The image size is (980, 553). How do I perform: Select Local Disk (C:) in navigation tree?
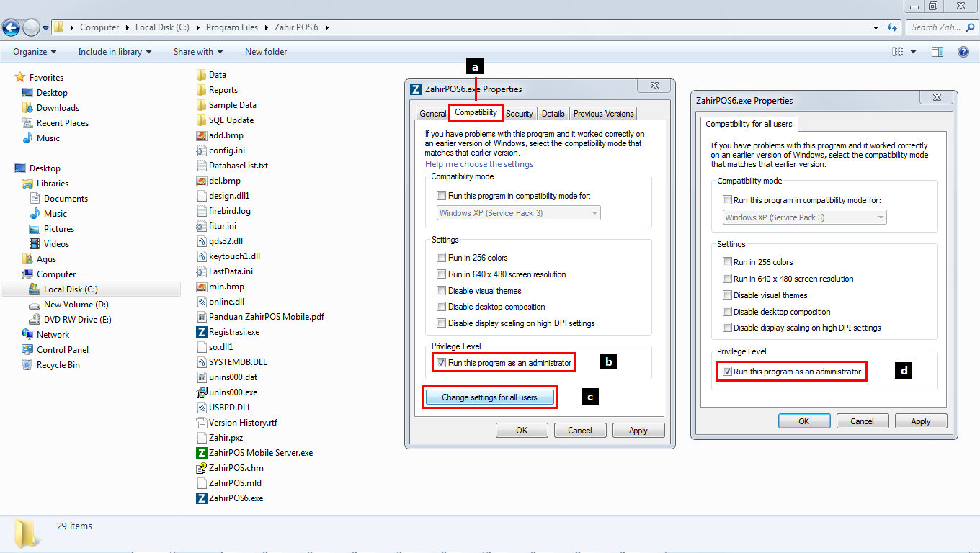71,289
